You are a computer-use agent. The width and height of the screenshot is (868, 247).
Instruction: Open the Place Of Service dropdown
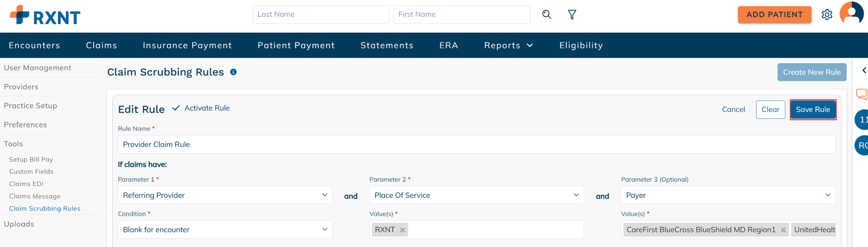(x=476, y=195)
